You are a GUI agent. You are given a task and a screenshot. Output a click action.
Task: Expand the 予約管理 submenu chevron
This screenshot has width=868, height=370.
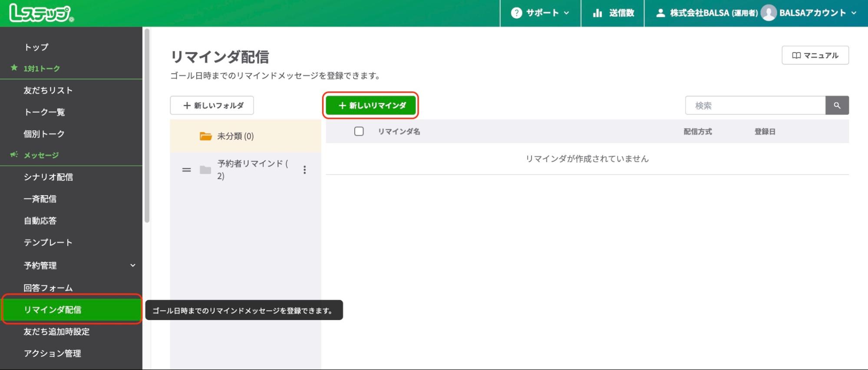[133, 265]
